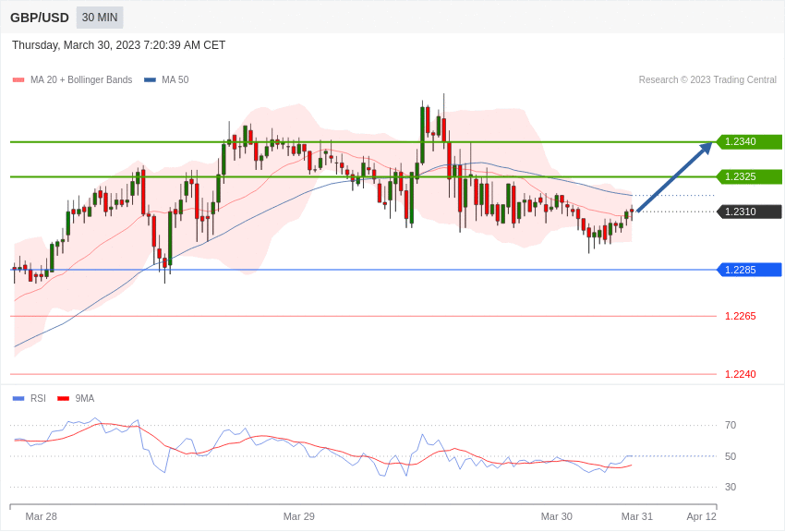The height and width of the screenshot is (532, 785).
Task: Click the 1.2265 red support label
Action: [x=741, y=316]
